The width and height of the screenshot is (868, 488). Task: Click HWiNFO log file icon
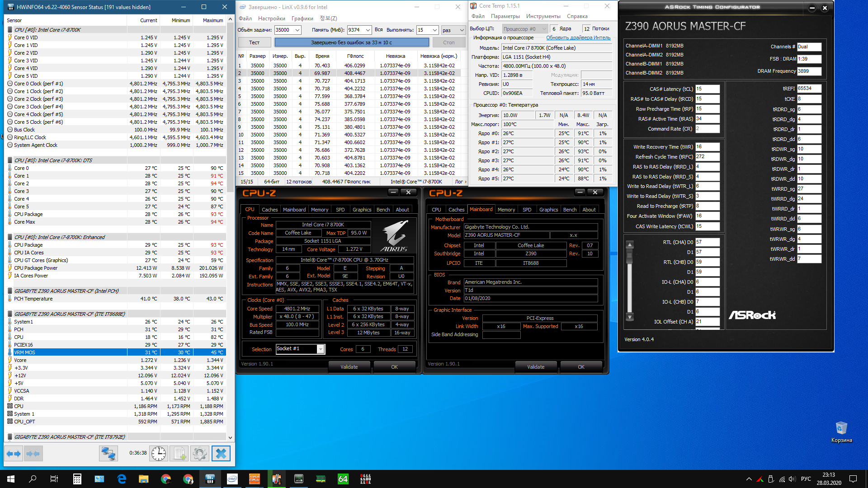click(179, 453)
